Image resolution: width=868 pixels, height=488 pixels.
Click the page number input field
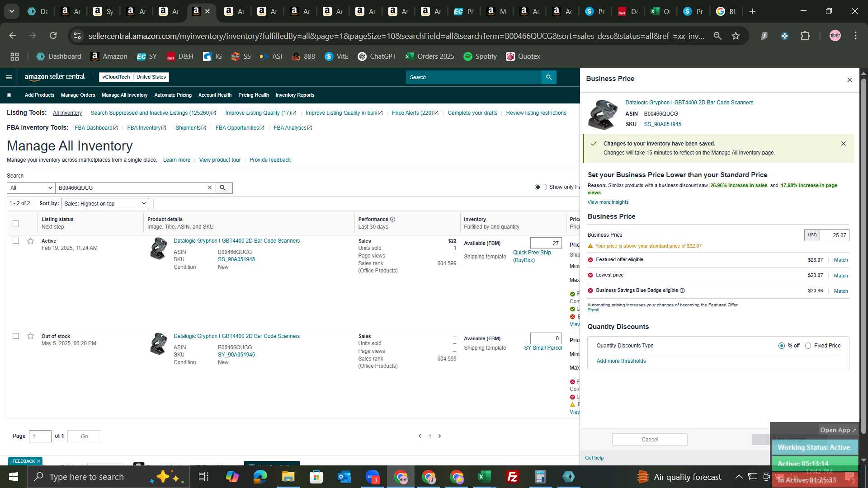click(40, 436)
